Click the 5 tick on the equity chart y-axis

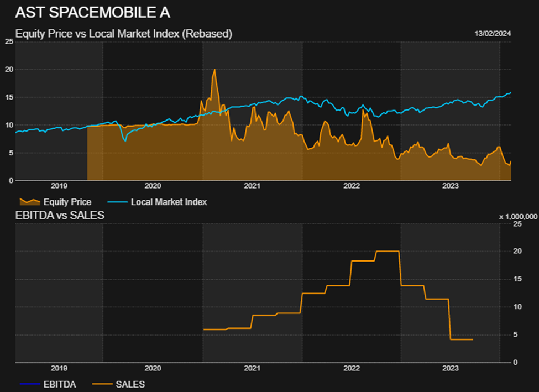[12, 153]
